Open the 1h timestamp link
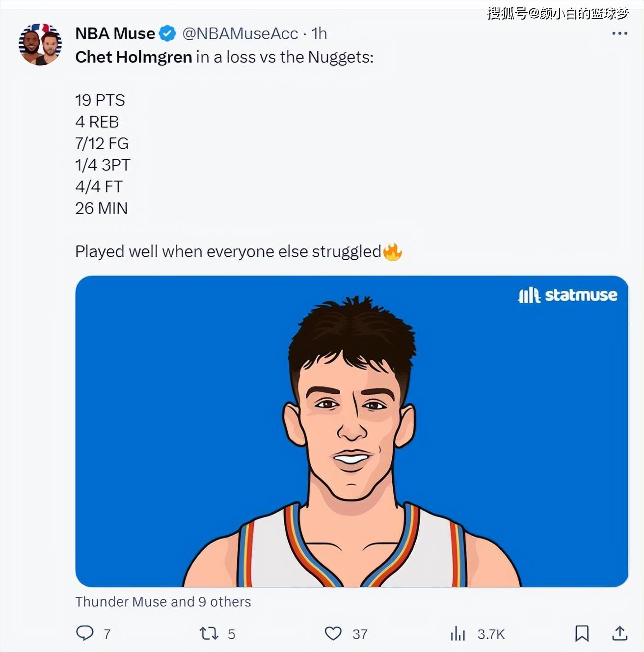644x652 pixels. point(319,33)
